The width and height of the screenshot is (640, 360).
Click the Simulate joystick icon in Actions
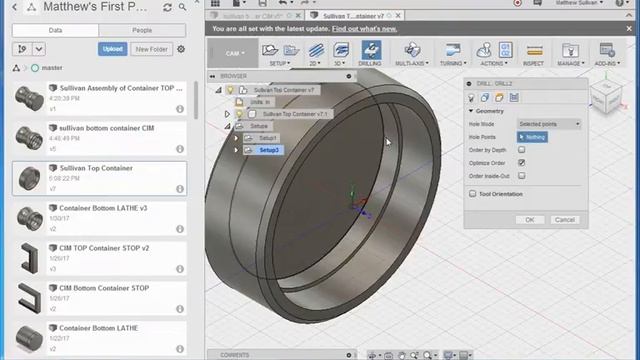[x=484, y=50]
